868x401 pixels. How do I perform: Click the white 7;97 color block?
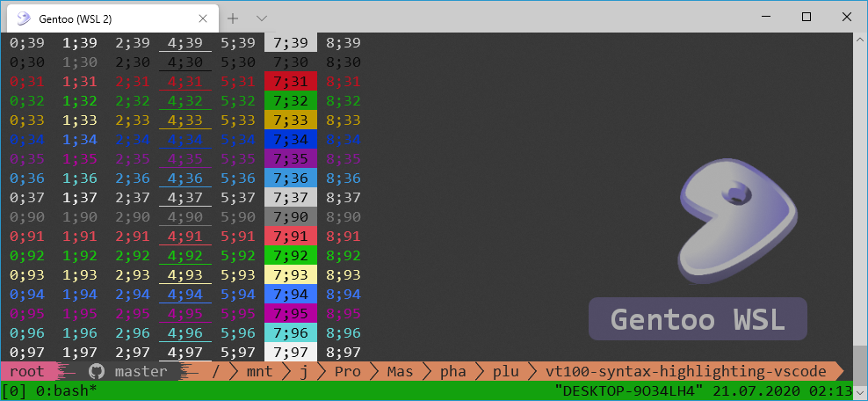click(x=291, y=353)
